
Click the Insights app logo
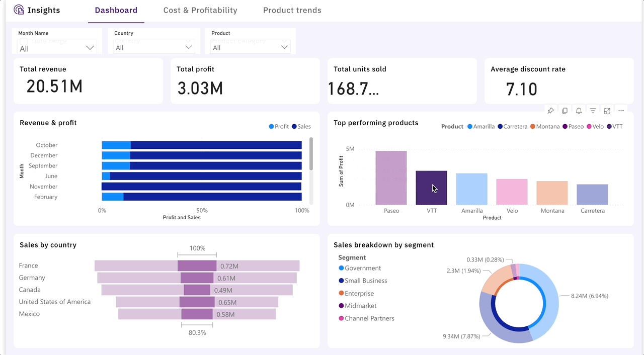[x=19, y=10]
